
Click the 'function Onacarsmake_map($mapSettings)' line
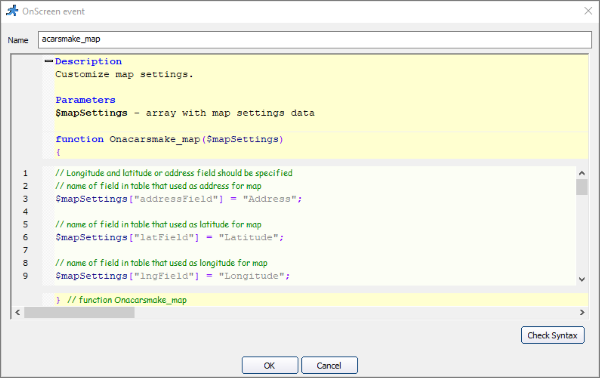169,139
